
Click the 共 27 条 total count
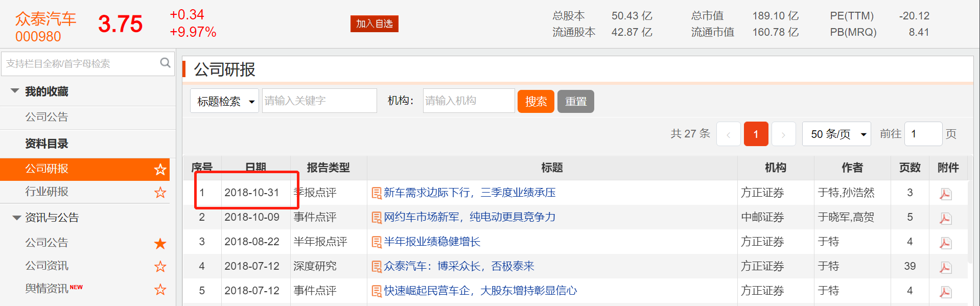[x=690, y=134]
